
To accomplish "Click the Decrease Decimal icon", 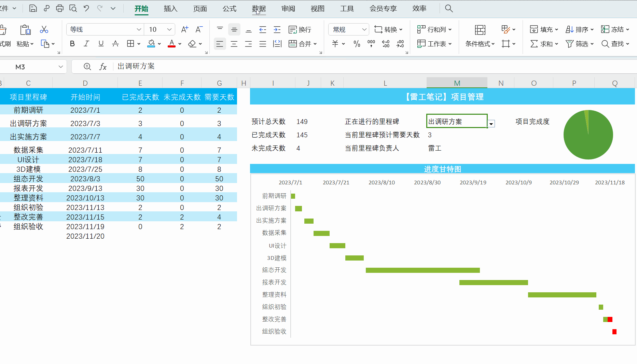I will point(400,44).
